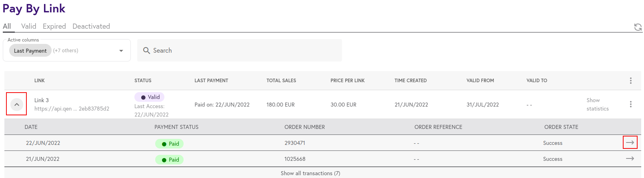Click the search magnifier icon
The image size is (644, 178).
[146, 51]
